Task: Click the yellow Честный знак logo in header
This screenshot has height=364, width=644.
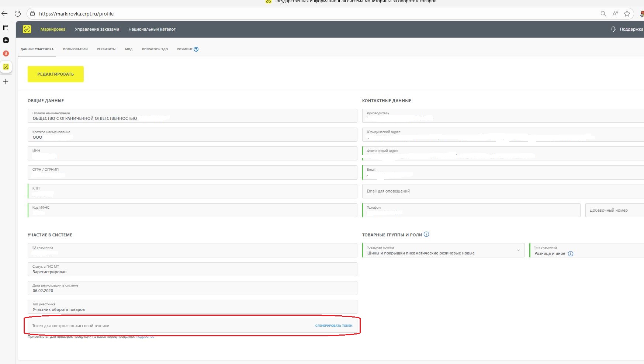Action: pos(27,29)
